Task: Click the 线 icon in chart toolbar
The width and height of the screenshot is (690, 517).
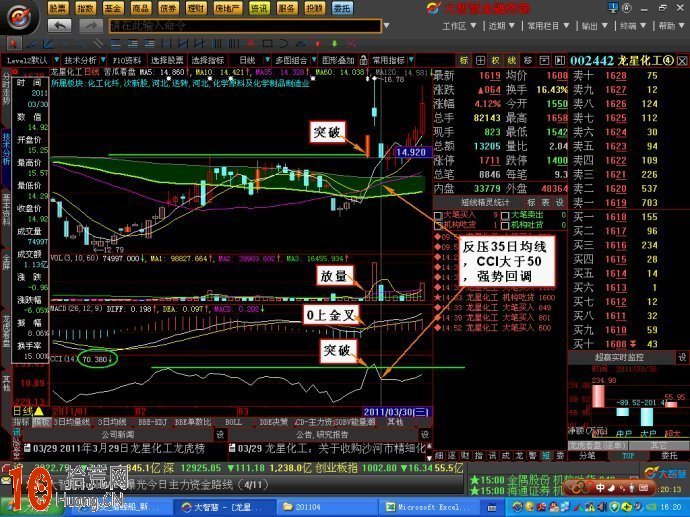Action: pyautogui.click(x=512, y=60)
